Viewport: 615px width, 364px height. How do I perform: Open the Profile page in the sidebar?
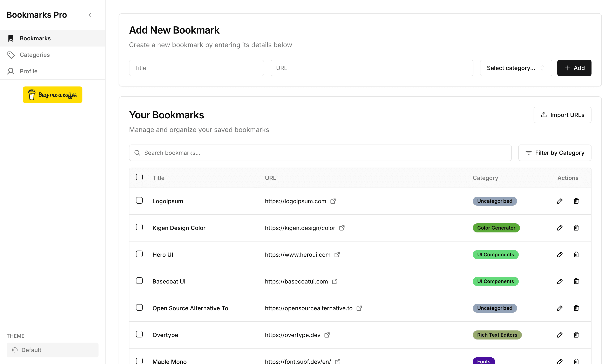(x=53, y=71)
